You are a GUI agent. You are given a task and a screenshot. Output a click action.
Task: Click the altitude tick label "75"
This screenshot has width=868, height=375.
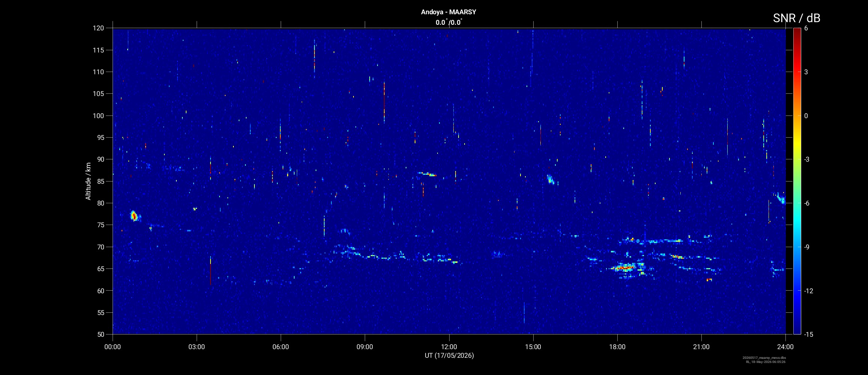100,225
